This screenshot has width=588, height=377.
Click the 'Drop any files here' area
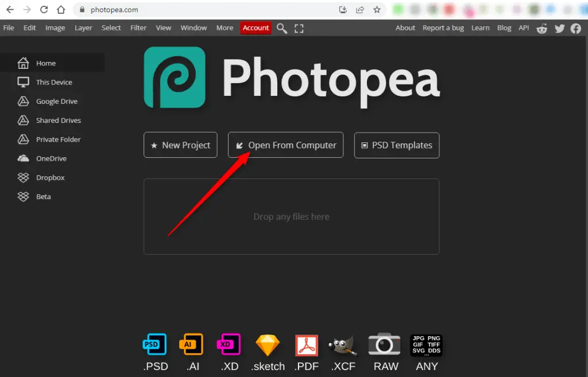click(291, 216)
